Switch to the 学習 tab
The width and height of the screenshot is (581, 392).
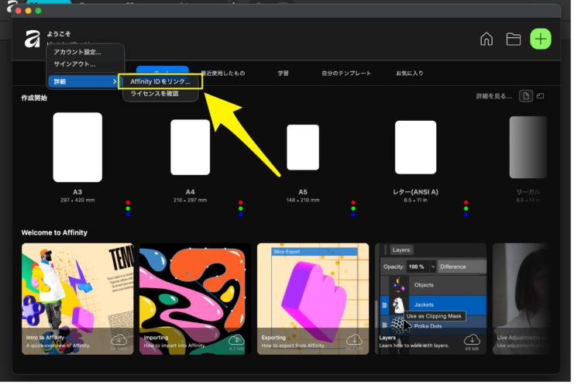[284, 74]
